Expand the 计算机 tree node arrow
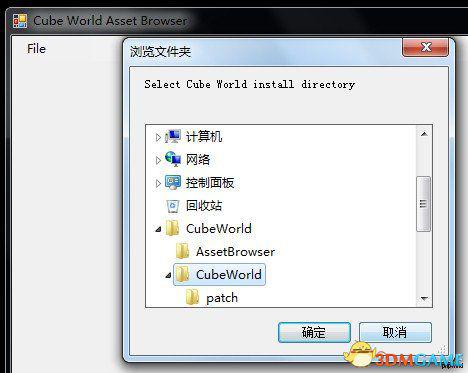The image size is (468, 373). [158, 137]
